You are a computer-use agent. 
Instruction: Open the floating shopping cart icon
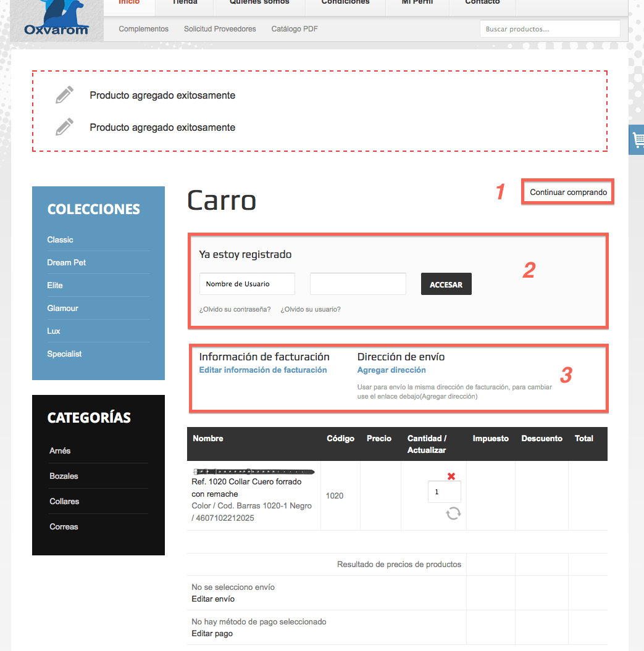tap(637, 140)
